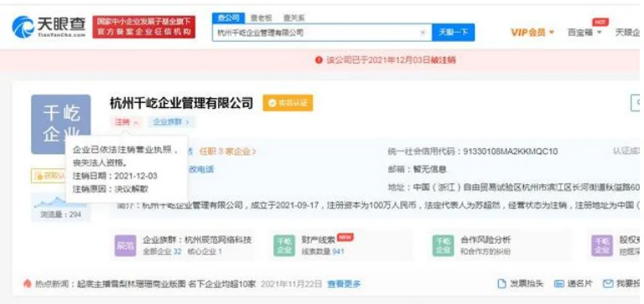The width and height of the screenshot is (644, 304).
Task: Click the 天眼一下 search button
Action: (453, 33)
